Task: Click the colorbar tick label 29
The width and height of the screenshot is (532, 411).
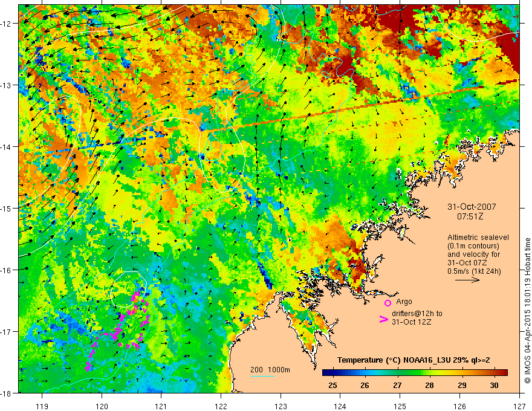Action: (462, 385)
